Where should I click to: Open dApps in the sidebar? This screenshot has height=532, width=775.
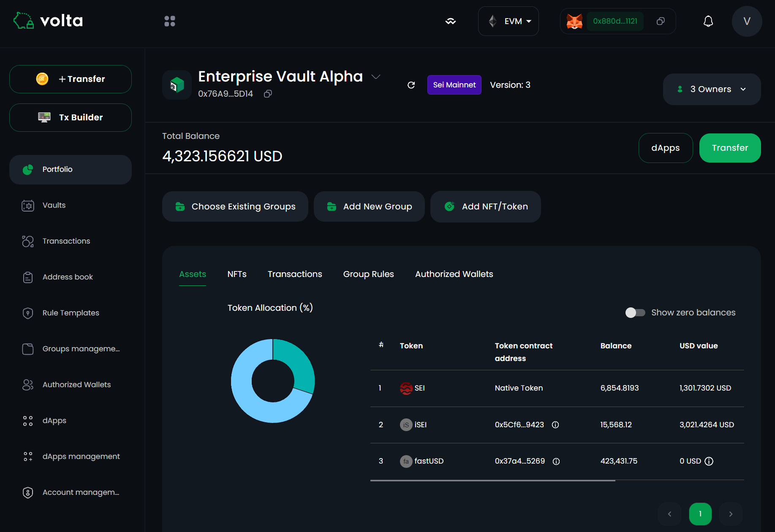[x=71, y=421]
